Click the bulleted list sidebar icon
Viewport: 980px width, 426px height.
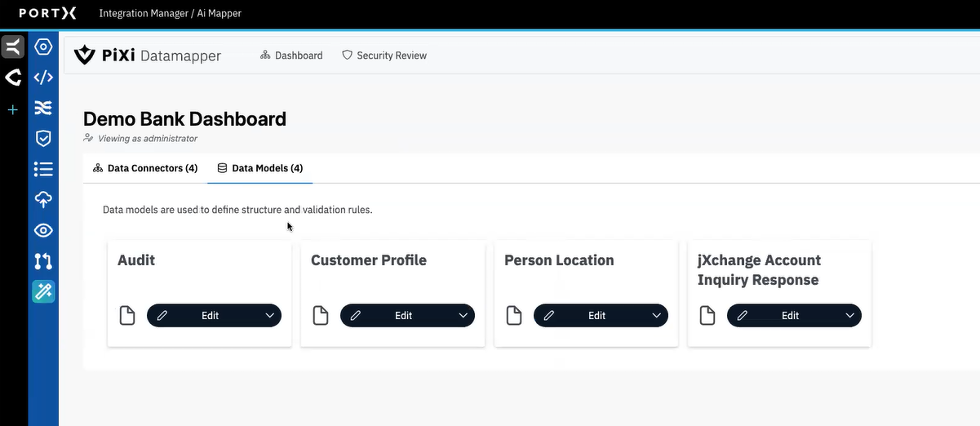(43, 169)
